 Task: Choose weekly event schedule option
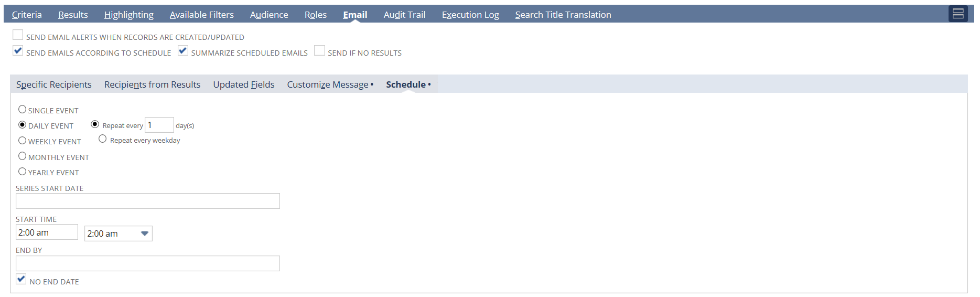click(x=22, y=141)
